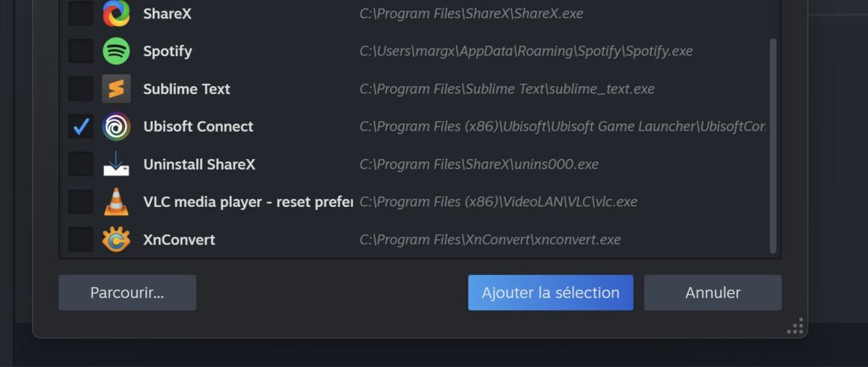The height and width of the screenshot is (367, 868).
Task: Click the VLC traffic cone icon
Action: (116, 202)
